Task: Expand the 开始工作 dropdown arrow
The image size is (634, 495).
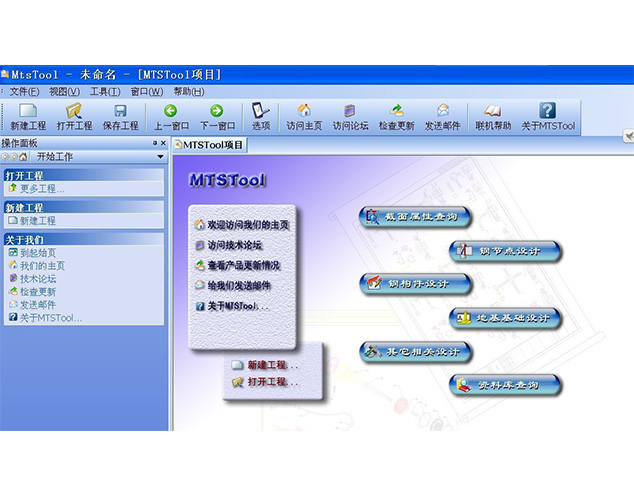Action: [x=161, y=157]
